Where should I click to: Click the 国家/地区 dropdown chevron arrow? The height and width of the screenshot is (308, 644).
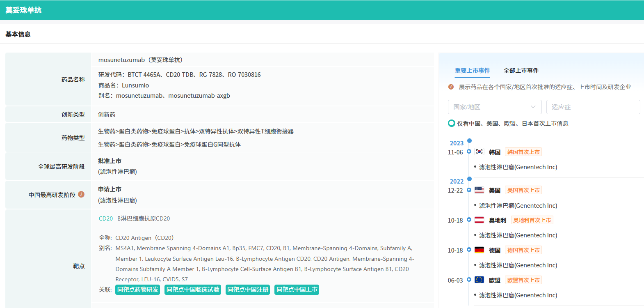(533, 107)
